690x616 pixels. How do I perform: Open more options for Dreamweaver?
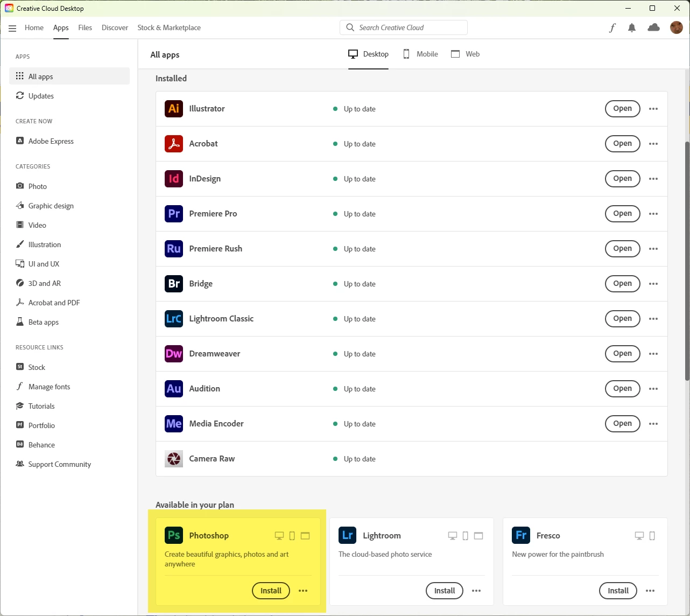tap(653, 354)
